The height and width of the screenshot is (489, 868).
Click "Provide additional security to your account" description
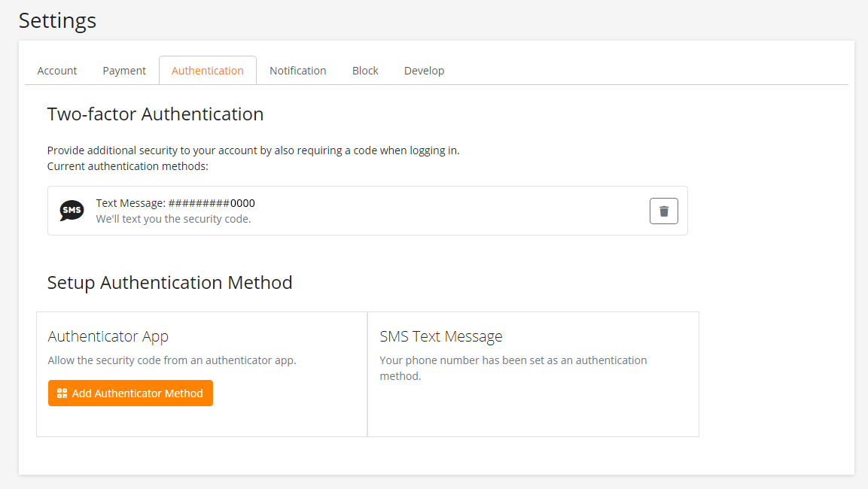(x=254, y=150)
